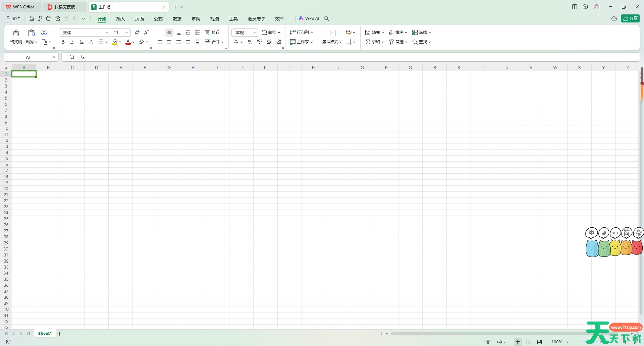644x346 pixels.
Task: Click the Save icon in quick toolbar
Action: point(31,18)
